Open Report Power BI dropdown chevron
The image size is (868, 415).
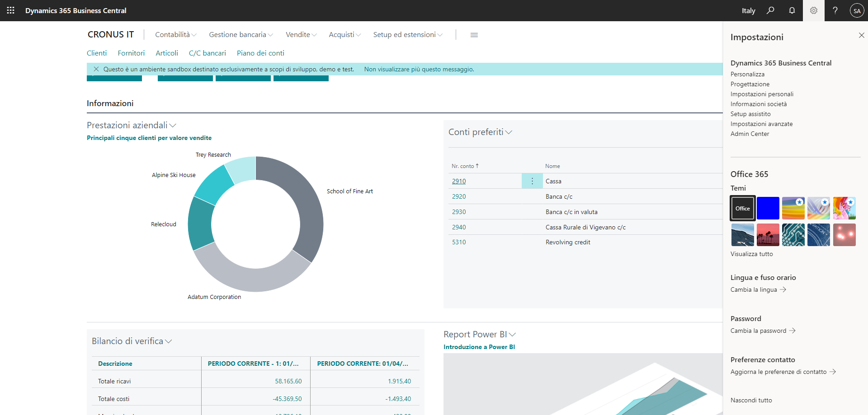tap(512, 335)
